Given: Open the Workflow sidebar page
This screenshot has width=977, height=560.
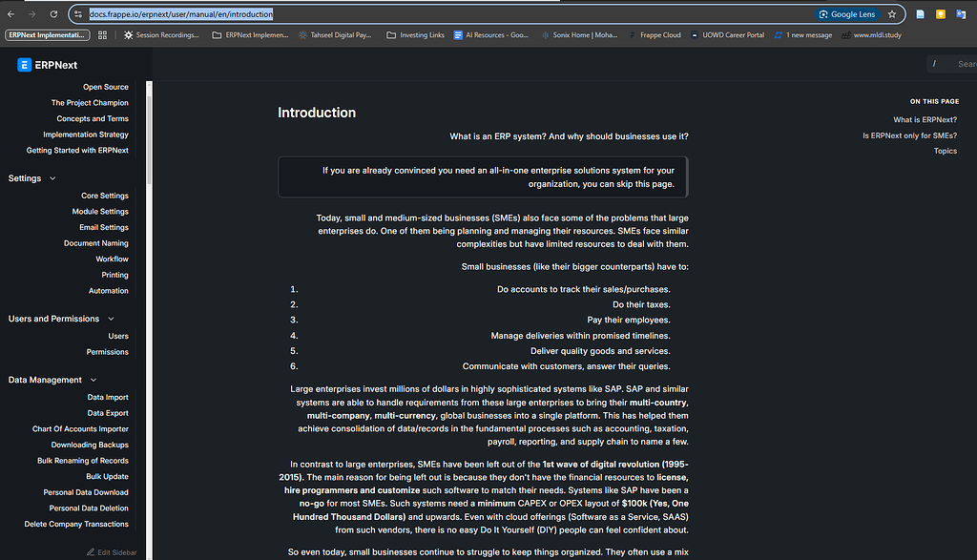Looking at the screenshot, I should [112, 259].
